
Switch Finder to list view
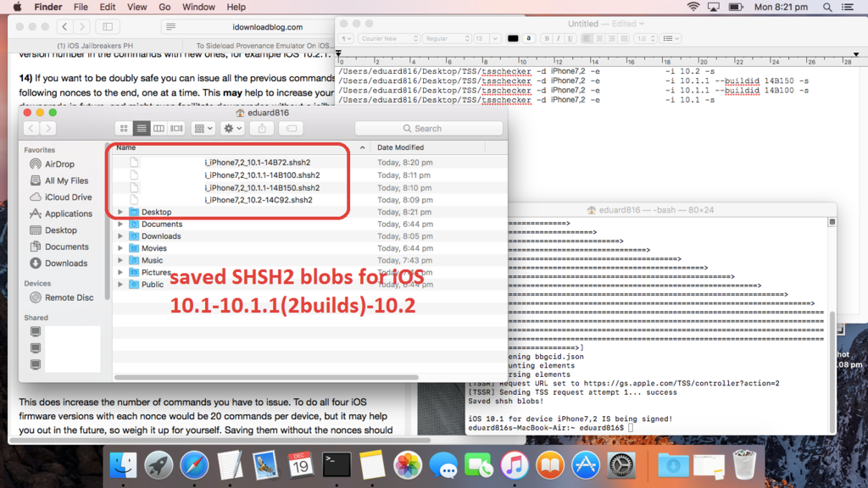(142, 129)
